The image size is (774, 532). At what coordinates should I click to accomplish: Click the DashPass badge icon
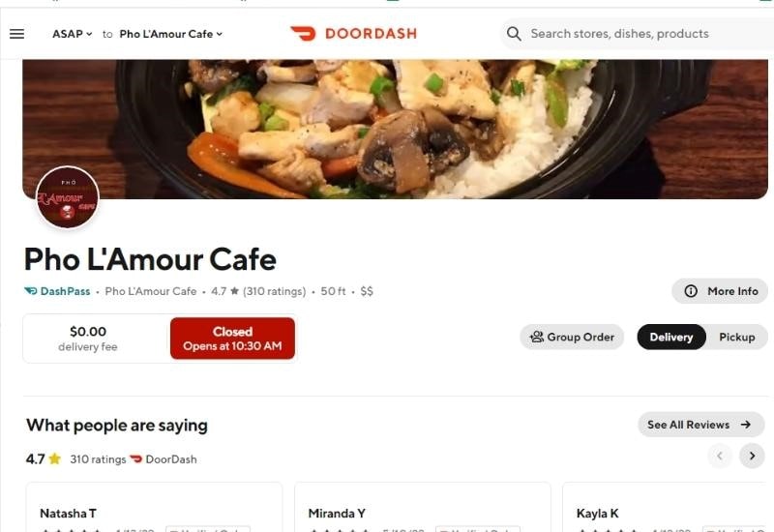[x=31, y=291]
